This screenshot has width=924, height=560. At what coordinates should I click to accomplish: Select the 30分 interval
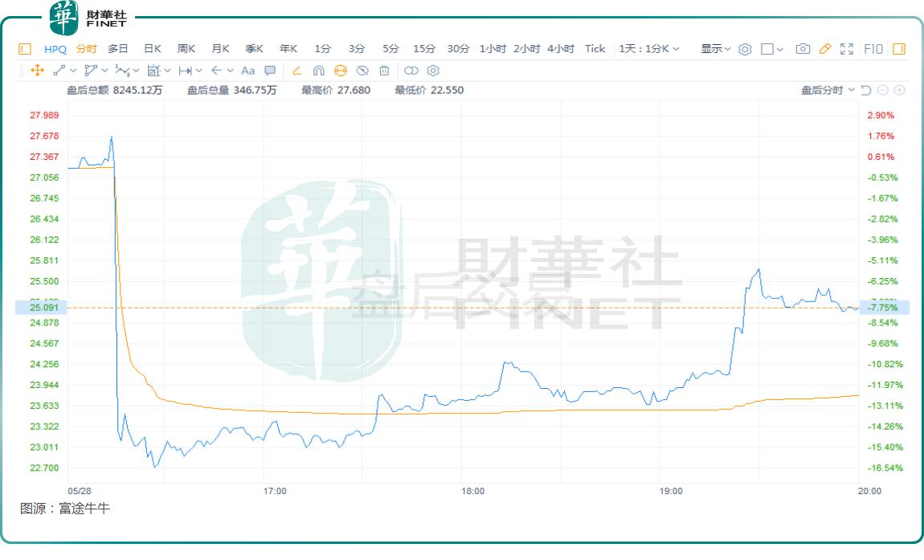pos(458,49)
